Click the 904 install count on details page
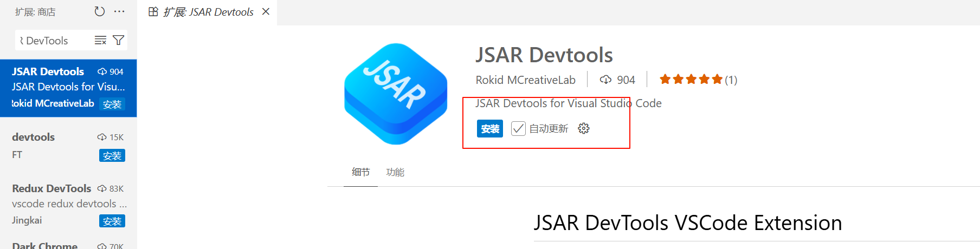The width and height of the screenshot is (980, 249). (617, 80)
